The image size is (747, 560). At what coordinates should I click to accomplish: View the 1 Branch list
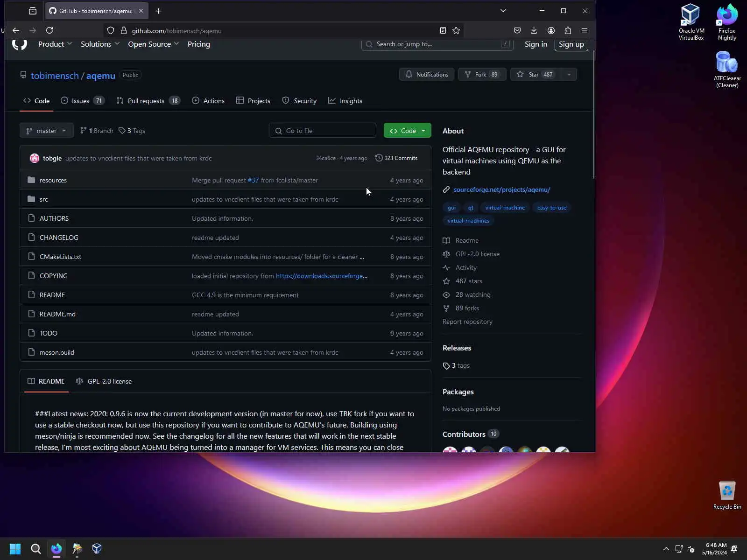click(x=97, y=131)
